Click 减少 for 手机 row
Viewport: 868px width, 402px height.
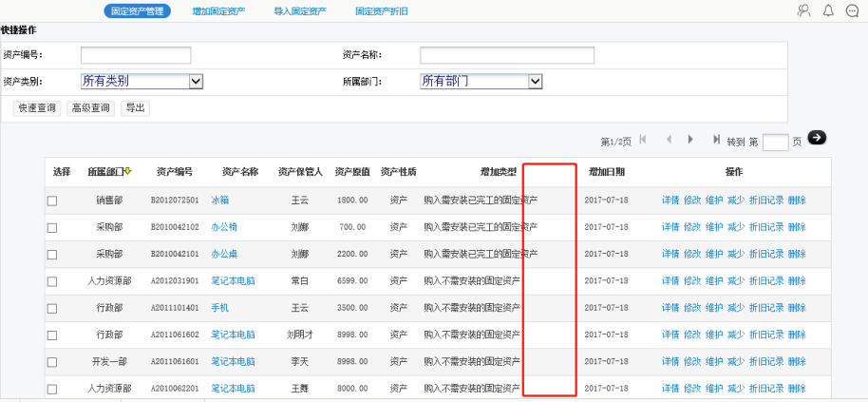[736, 308]
